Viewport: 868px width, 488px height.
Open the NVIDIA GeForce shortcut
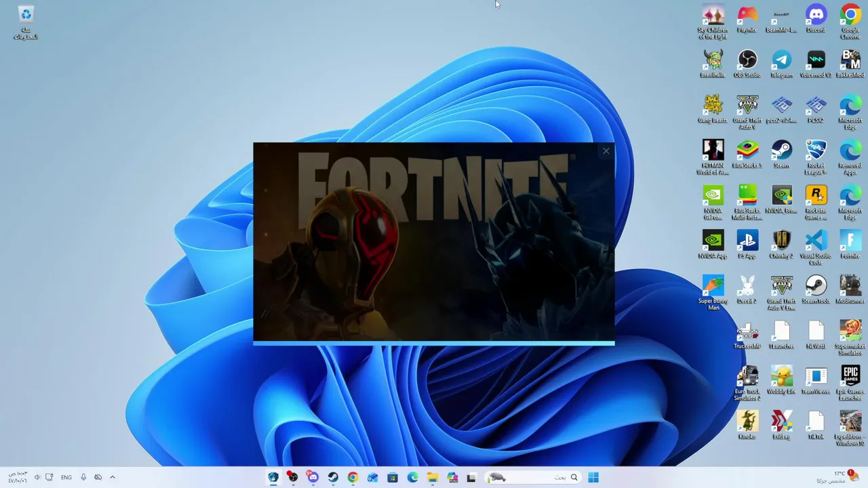click(x=713, y=203)
